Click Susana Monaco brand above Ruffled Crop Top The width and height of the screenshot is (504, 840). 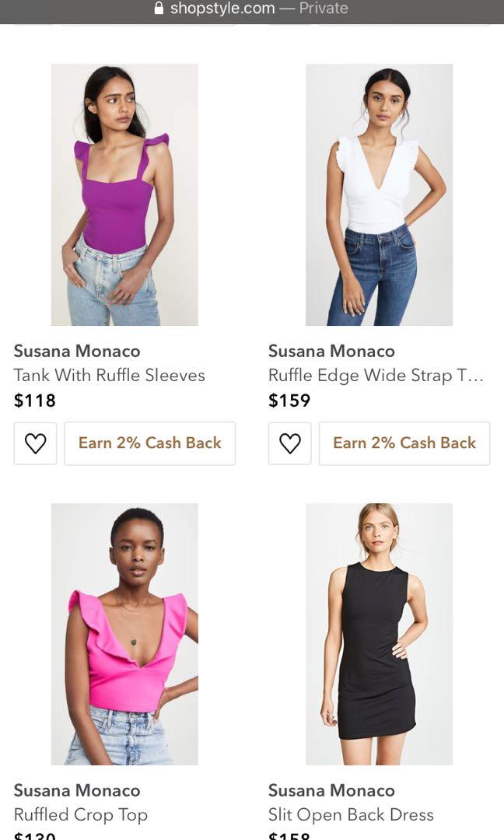pyautogui.click(x=77, y=790)
